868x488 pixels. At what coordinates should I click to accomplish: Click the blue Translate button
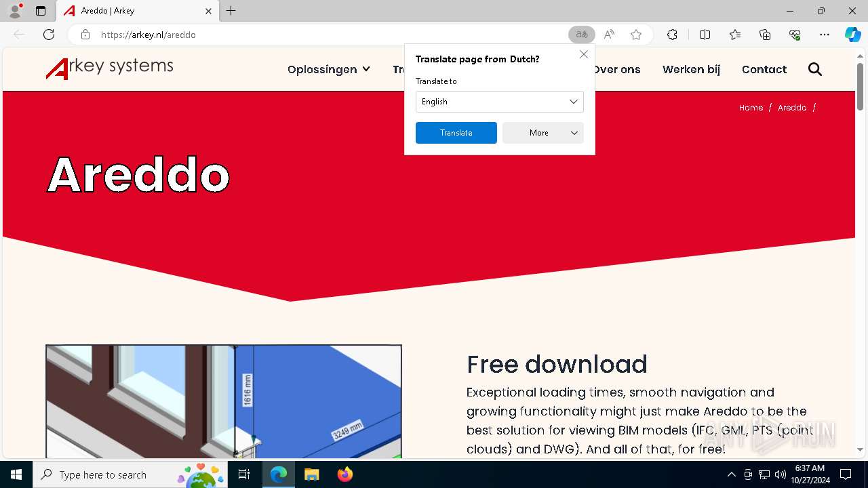pos(456,133)
